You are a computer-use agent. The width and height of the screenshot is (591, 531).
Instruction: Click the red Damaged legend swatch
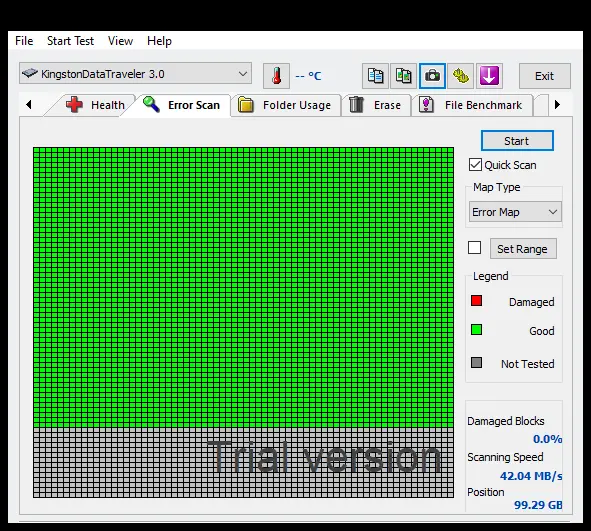pyautogui.click(x=476, y=301)
